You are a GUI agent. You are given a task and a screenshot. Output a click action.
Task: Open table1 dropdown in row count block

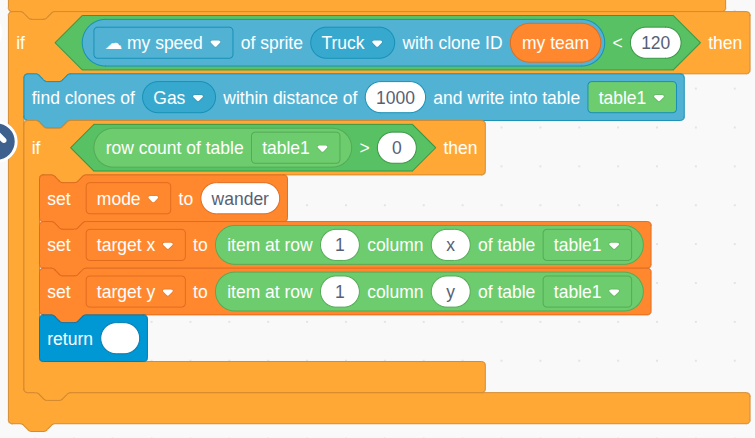[295, 148]
